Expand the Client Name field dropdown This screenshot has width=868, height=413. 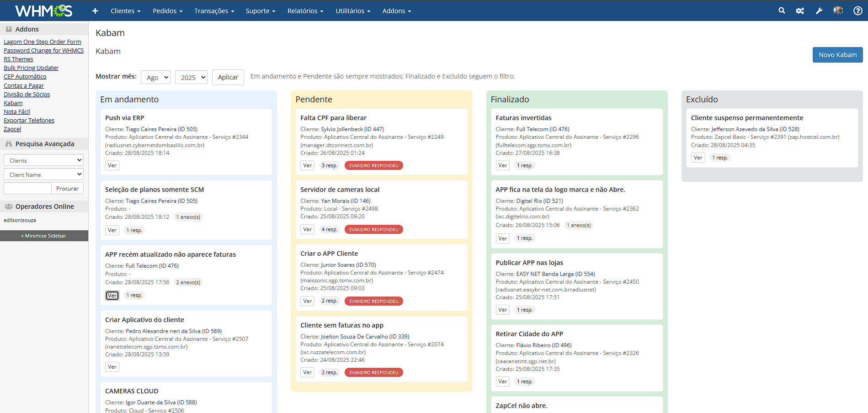click(43, 175)
